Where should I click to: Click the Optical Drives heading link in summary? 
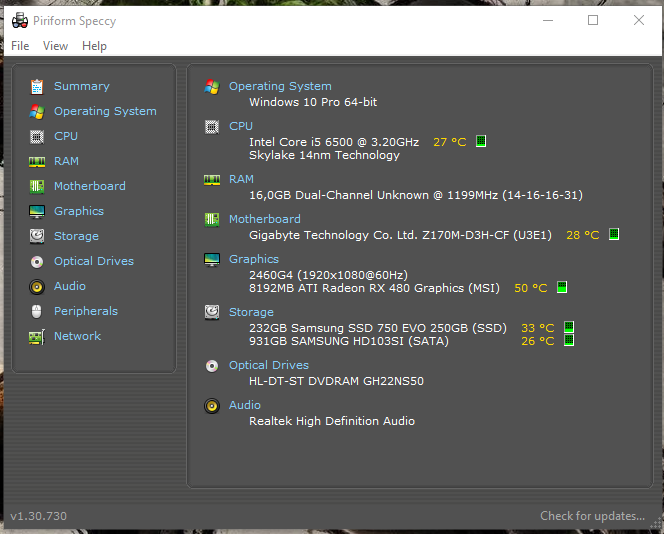(x=268, y=365)
